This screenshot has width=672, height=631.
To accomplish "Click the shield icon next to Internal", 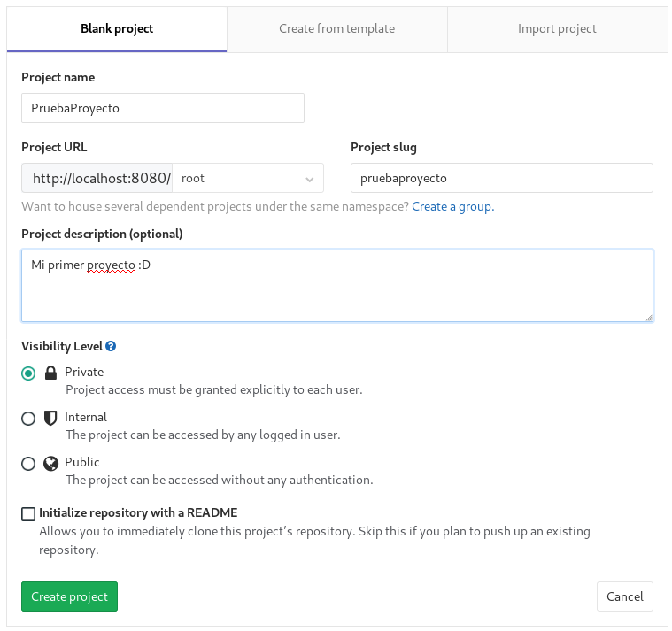I will point(50,418).
